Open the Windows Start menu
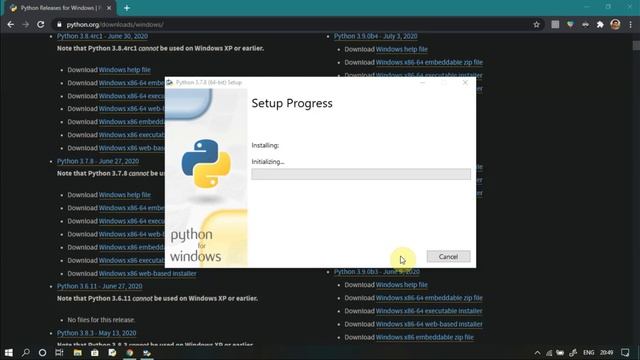Viewport: 640px width, 360px height. 9,352
